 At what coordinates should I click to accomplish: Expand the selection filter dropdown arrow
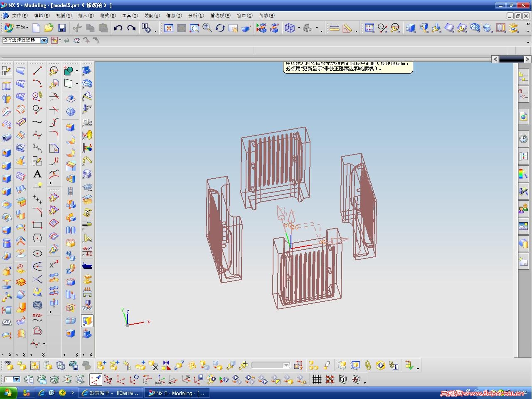coord(44,40)
